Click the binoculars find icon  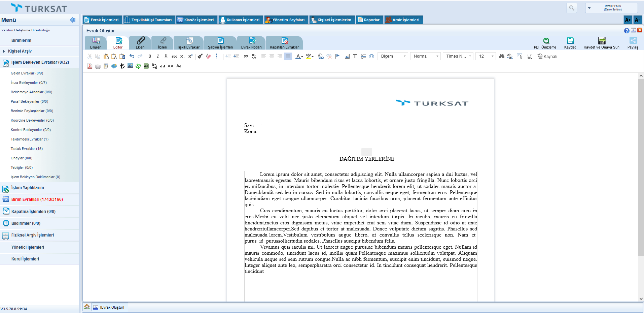click(x=502, y=56)
